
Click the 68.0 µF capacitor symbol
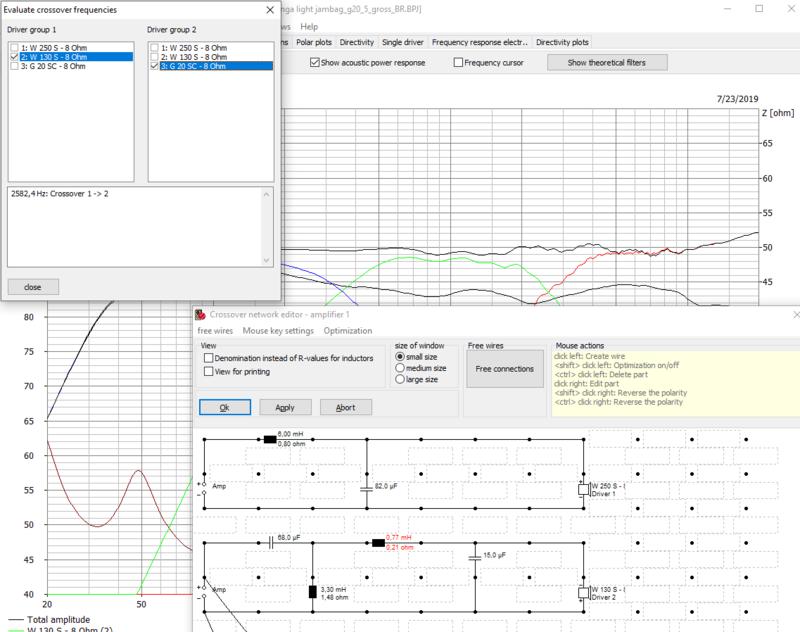[270, 543]
